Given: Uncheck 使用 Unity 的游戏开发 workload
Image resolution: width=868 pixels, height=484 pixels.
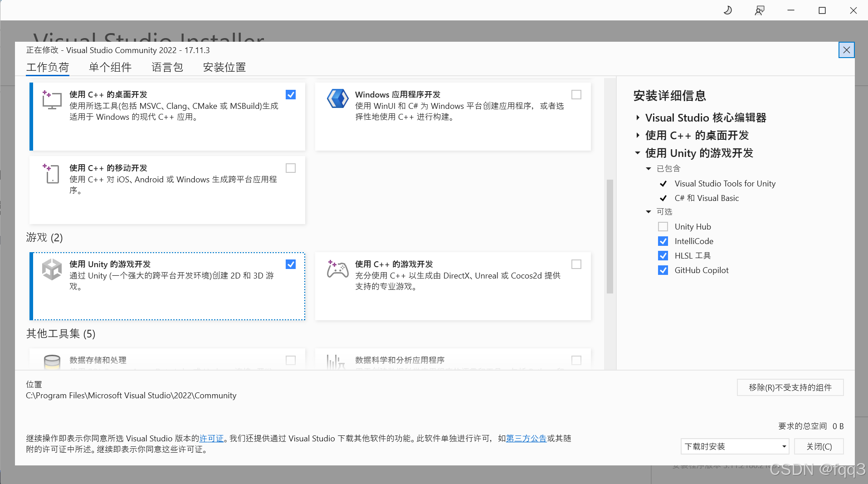Looking at the screenshot, I should [x=291, y=264].
